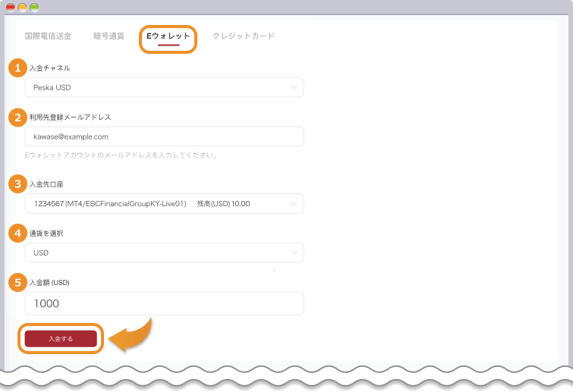Click the 入金先口座 label
The width and height of the screenshot is (573, 392).
[46, 184]
